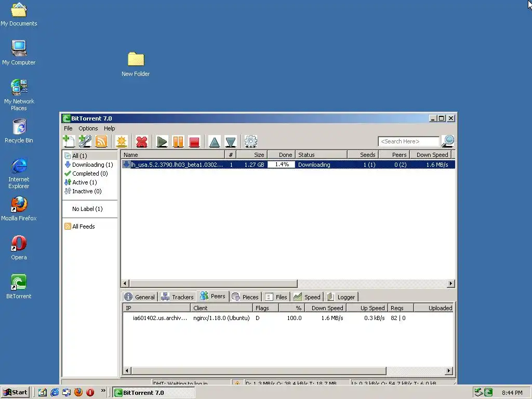Sort torrents by Seeds column header
This screenshot has width=532, height=399.
point(363,155)
